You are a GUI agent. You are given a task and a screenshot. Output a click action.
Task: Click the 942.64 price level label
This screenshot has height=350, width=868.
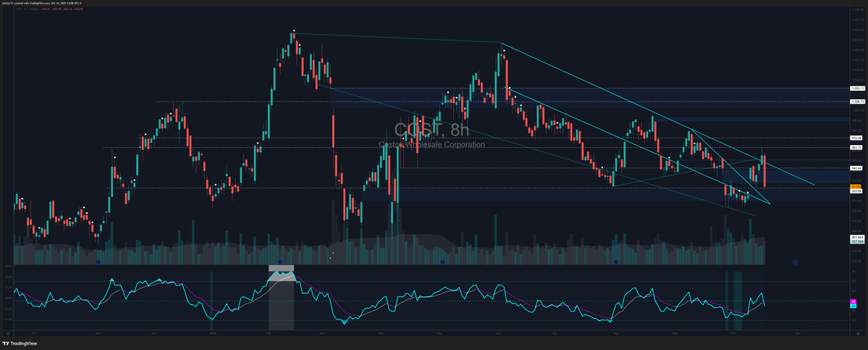click(x=856, y=168)
